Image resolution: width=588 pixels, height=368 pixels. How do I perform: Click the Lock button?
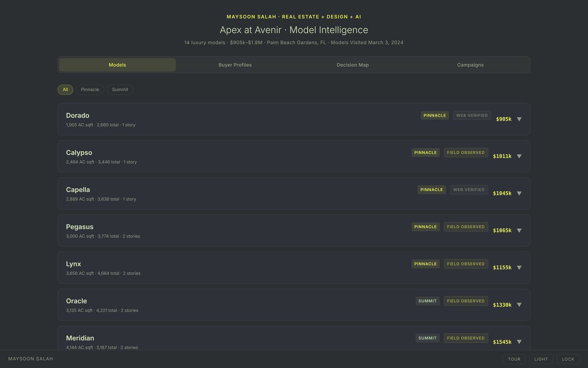(x=568, y=359)
